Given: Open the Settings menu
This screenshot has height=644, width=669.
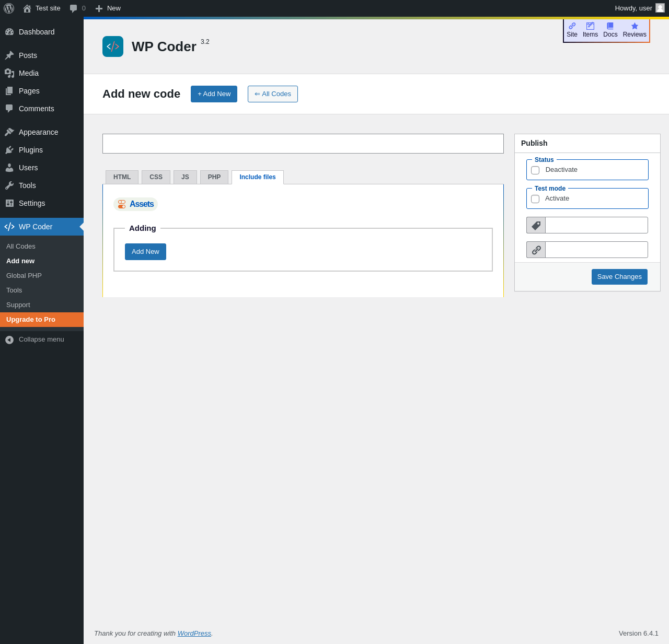Looking at the screenshot, I should click(x=42, y=203).
